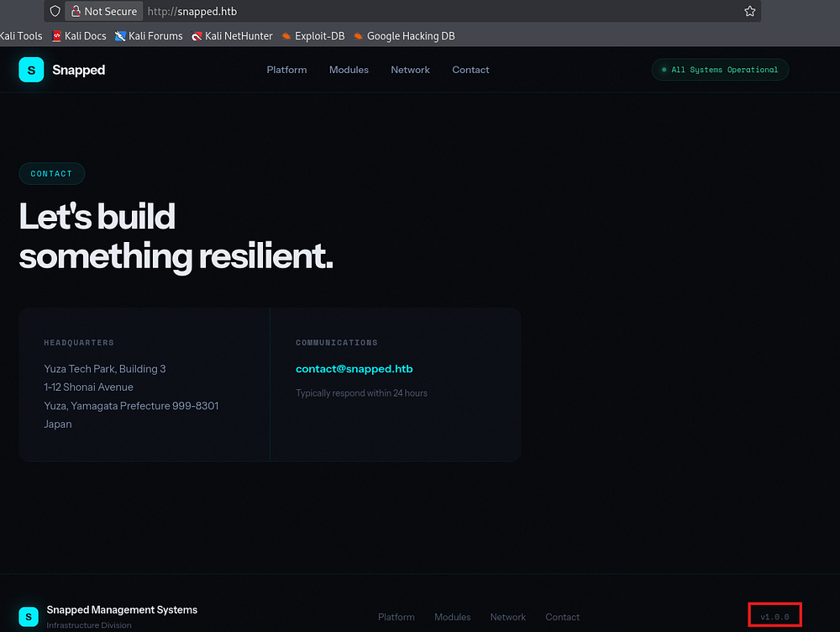The image size is (840, 632).
Task: Select Contact in the top navigation
Action: click(x=470, y=70)
